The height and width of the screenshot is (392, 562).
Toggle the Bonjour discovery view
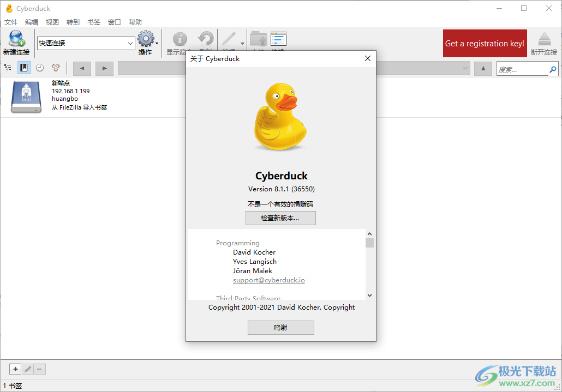pyautogui.click(x=55, y=68)
